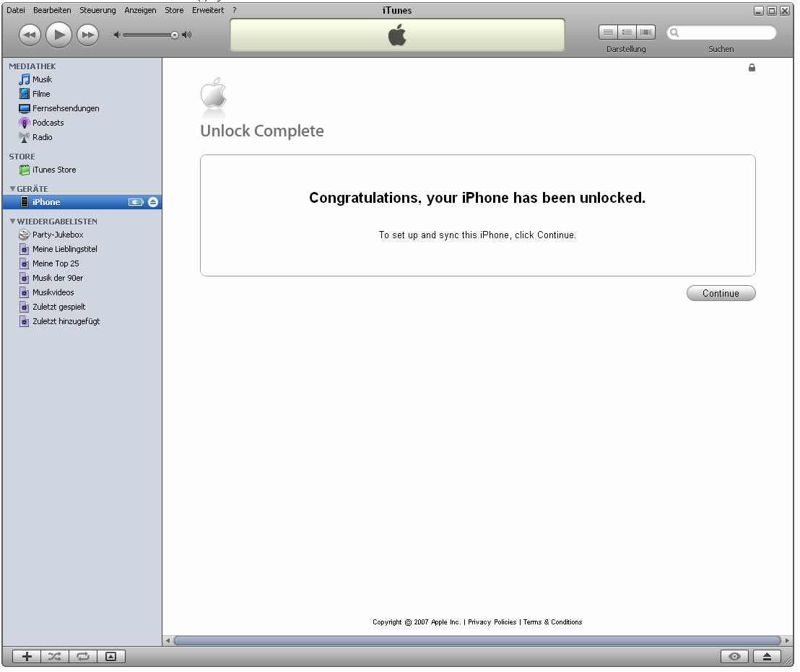The width and height of the screenshot is (800, 672).
Task: Eject the iPhone with the eject icon
Action: click(153, 202)
